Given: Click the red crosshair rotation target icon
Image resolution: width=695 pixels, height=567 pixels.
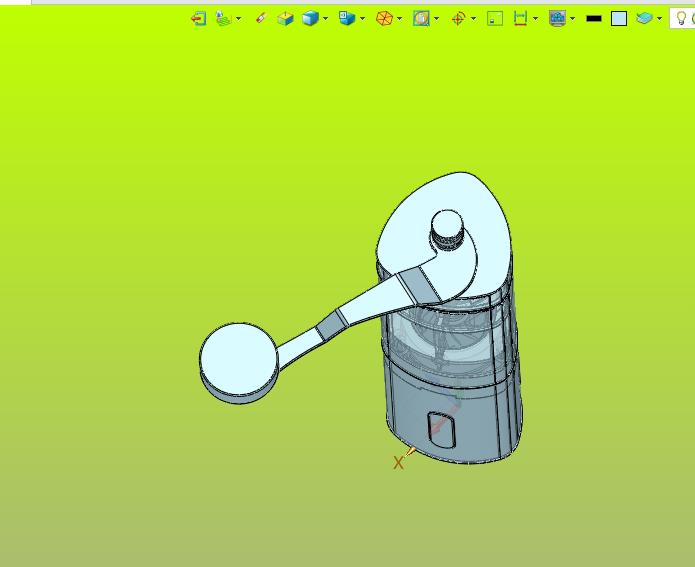Looking at the screenshot, I should pos(458,19).
